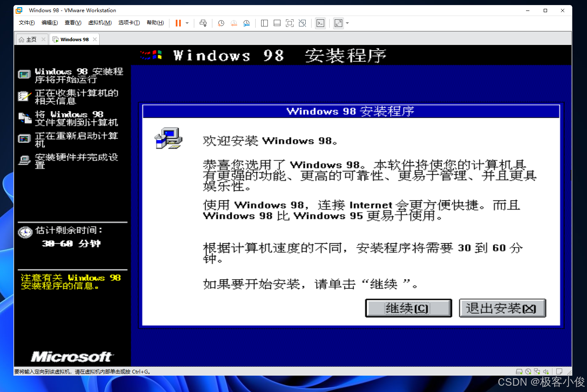Screen dimensions: 587x392
Task: Click the 退出安装(X) button
Action: (x=502, y=308)
